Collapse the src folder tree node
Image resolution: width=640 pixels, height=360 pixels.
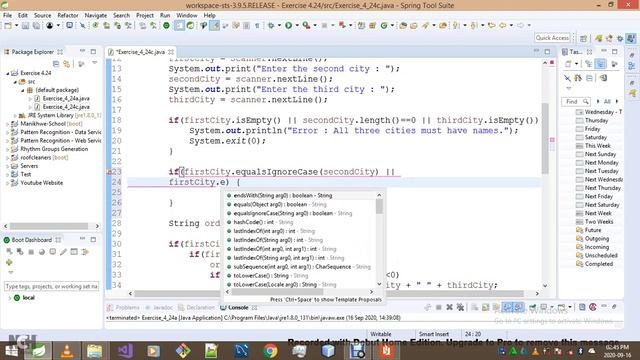[15, 82]
